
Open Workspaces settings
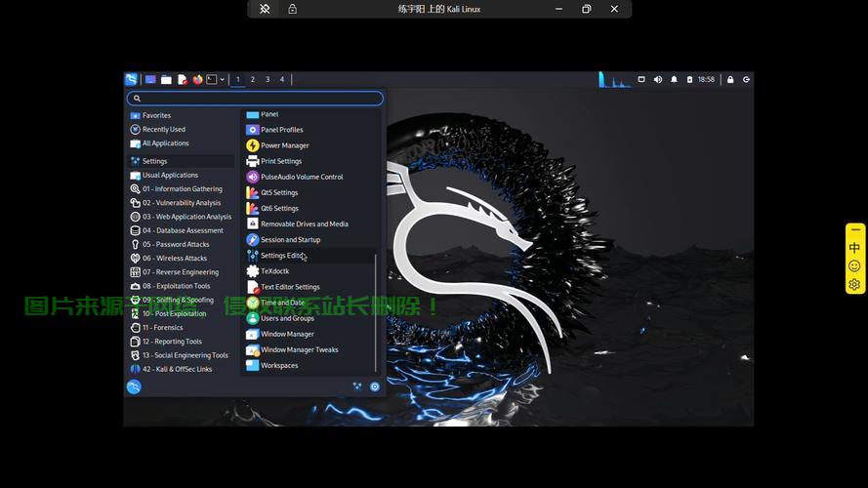click(x=309, y=365)
